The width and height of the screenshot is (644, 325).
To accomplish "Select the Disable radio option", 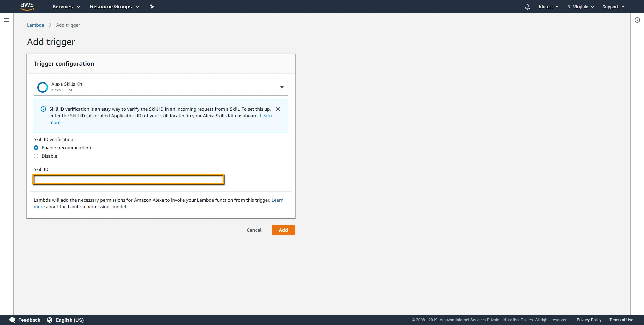I will (36, 156).
